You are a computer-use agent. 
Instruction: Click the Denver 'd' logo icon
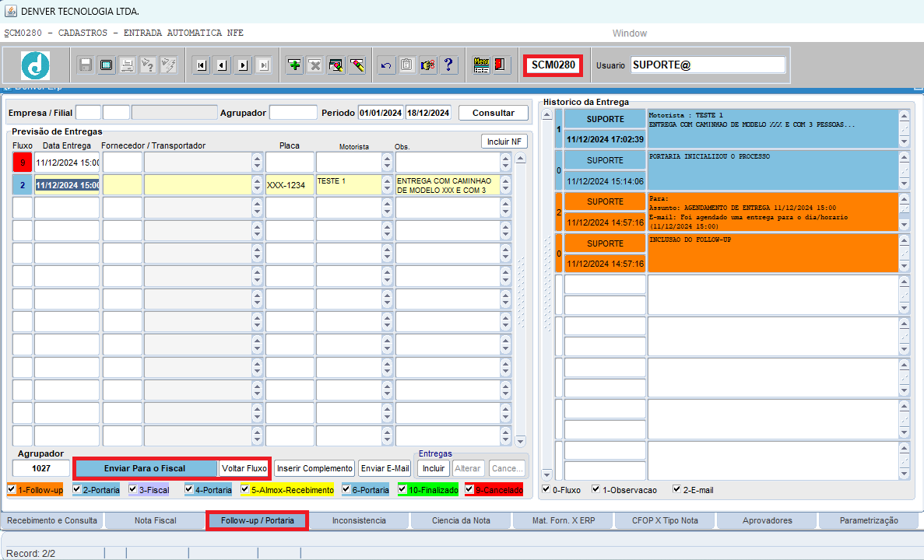coord(35,65)
